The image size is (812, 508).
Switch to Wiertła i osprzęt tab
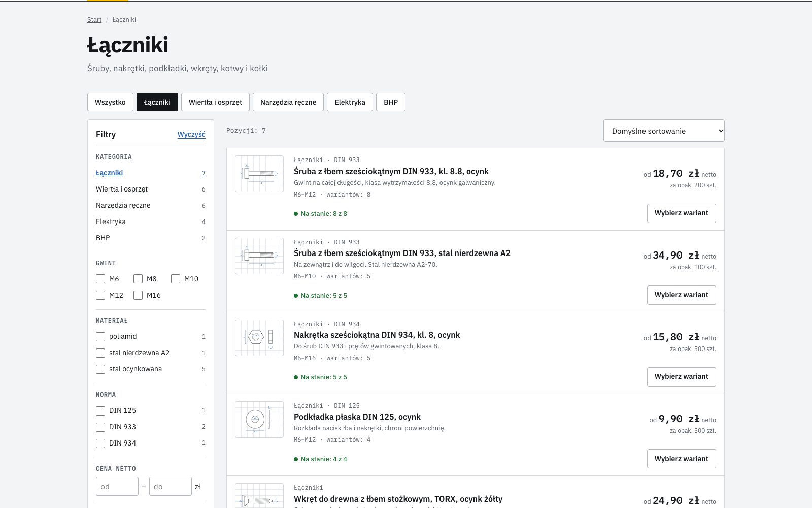point(215,102)
